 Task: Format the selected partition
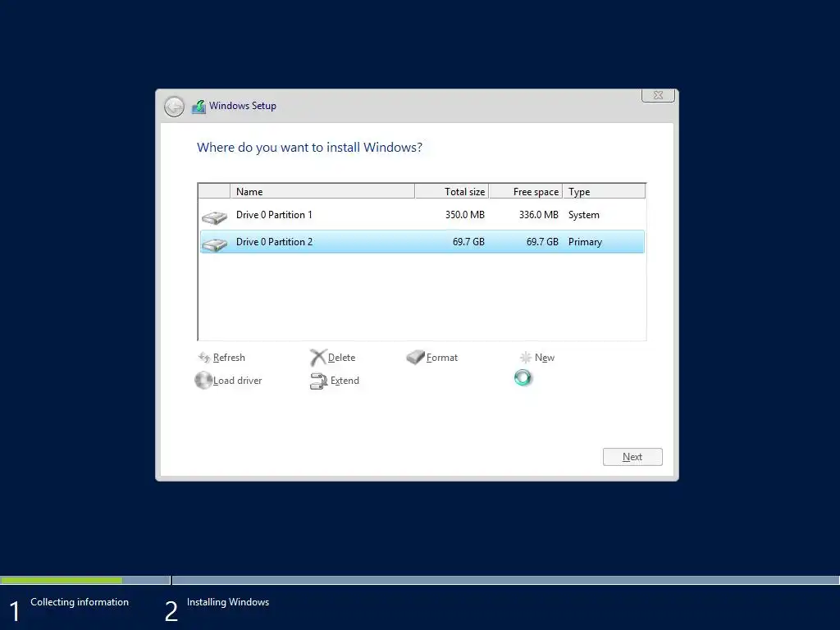(442, 358)
